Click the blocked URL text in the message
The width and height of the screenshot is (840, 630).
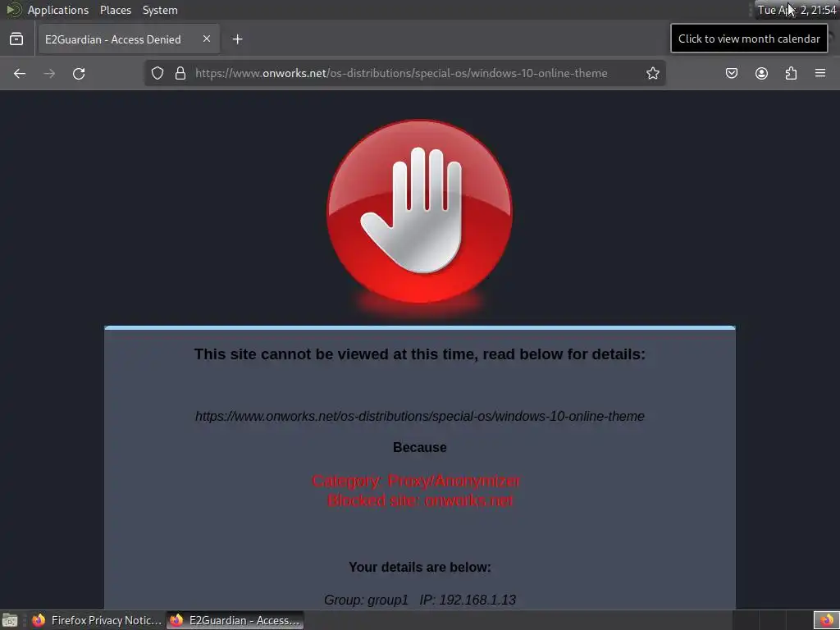[x=419, y=416]
